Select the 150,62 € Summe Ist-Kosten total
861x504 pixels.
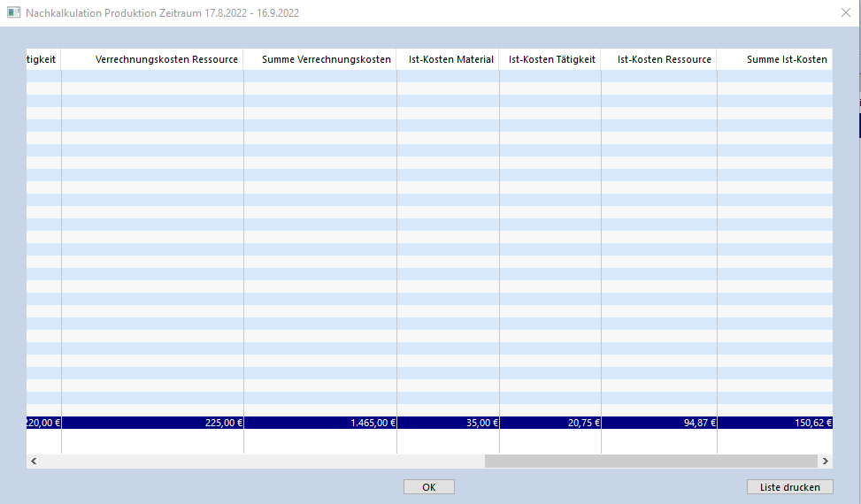774,423
